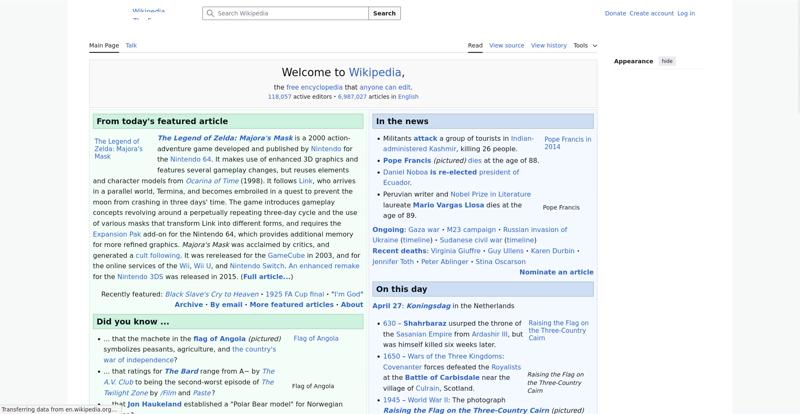800x414 pixels.
Task: Open Black Slave's Cry to Heaven link
Action: coord(212,294)
